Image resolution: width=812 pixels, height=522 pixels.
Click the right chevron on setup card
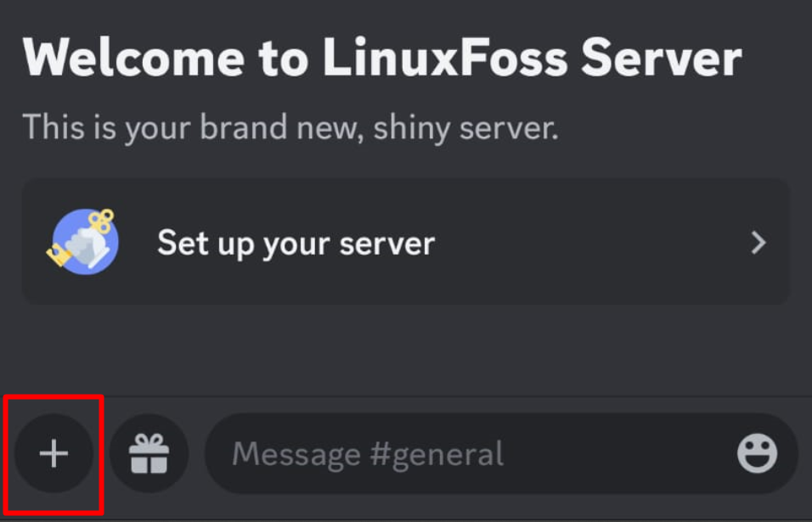(x=758, y=242)
